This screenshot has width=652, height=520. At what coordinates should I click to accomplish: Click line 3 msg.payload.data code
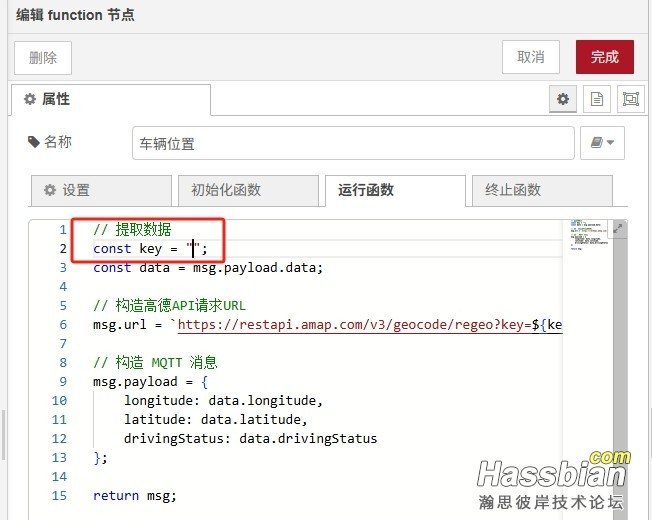208,268
